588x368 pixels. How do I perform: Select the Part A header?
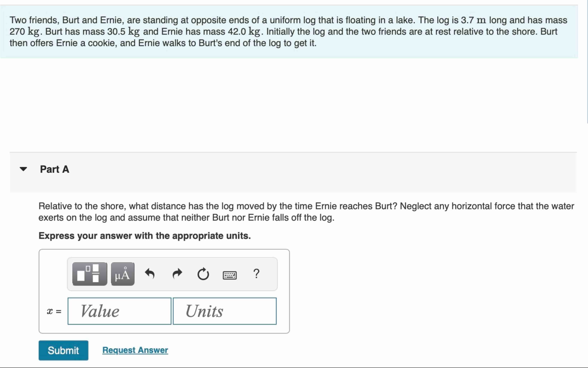[55, 169]
